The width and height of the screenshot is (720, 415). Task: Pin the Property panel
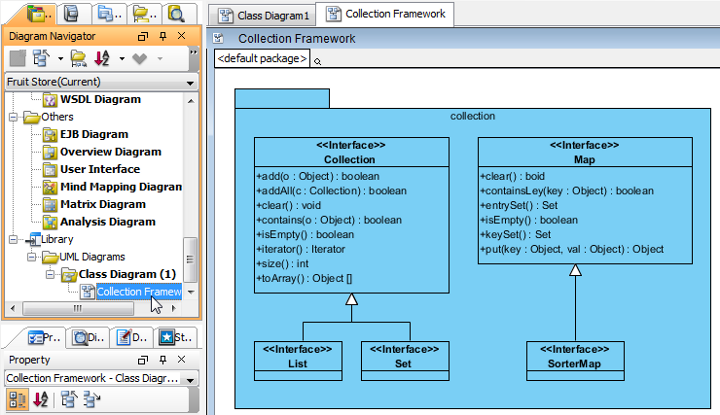pyautogui.click(x=163, y=360)
